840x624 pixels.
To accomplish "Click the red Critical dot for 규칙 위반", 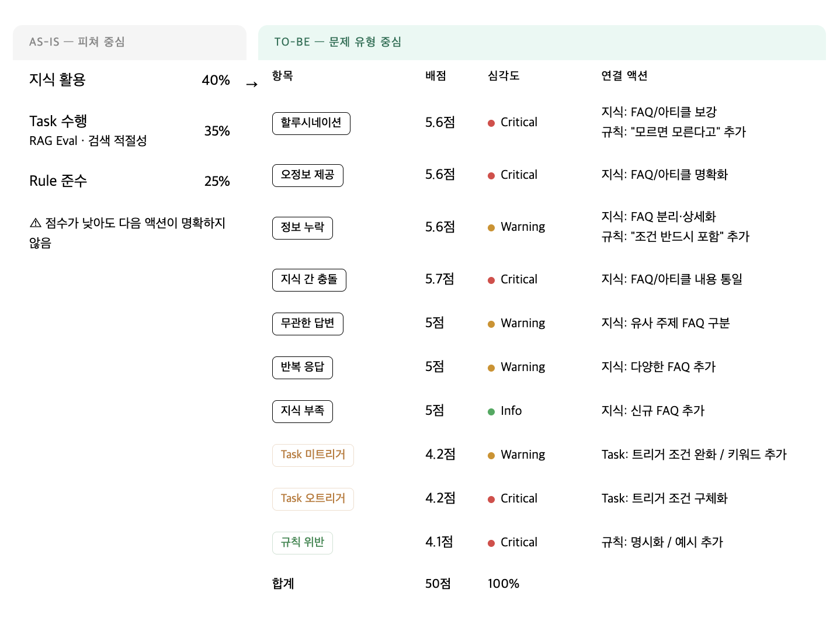I will (491, 543).
